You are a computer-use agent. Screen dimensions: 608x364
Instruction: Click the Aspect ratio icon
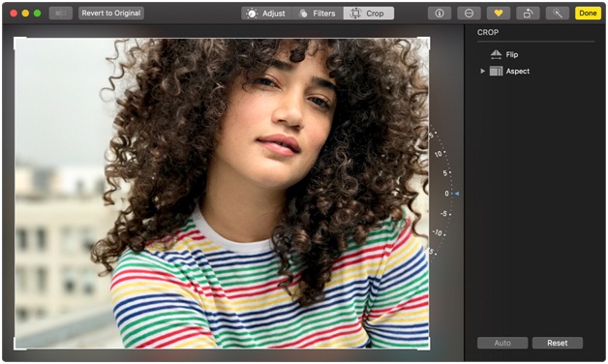tap(496, 71)
